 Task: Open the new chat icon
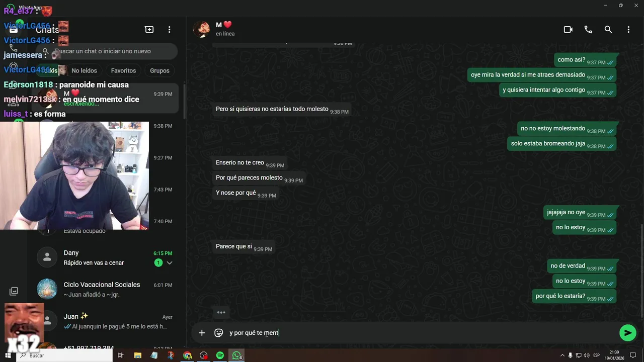click(x=149, y=30)
